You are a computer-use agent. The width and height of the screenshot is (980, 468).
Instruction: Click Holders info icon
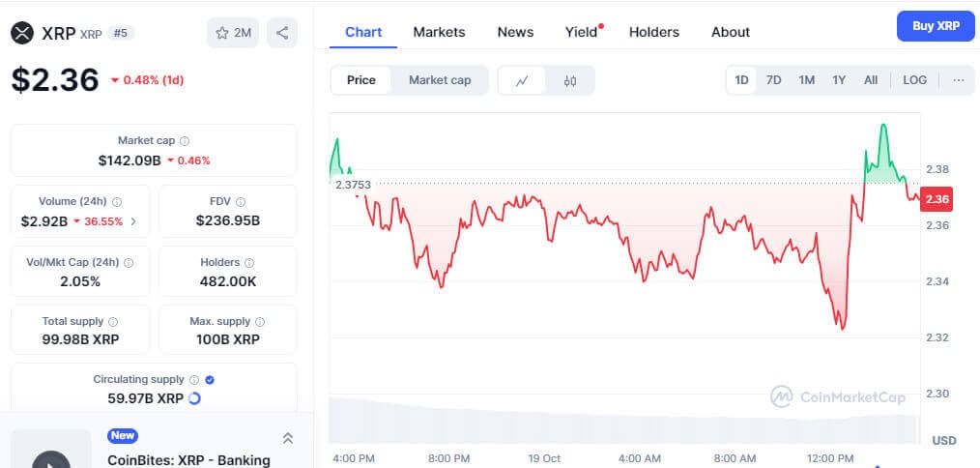249,263
